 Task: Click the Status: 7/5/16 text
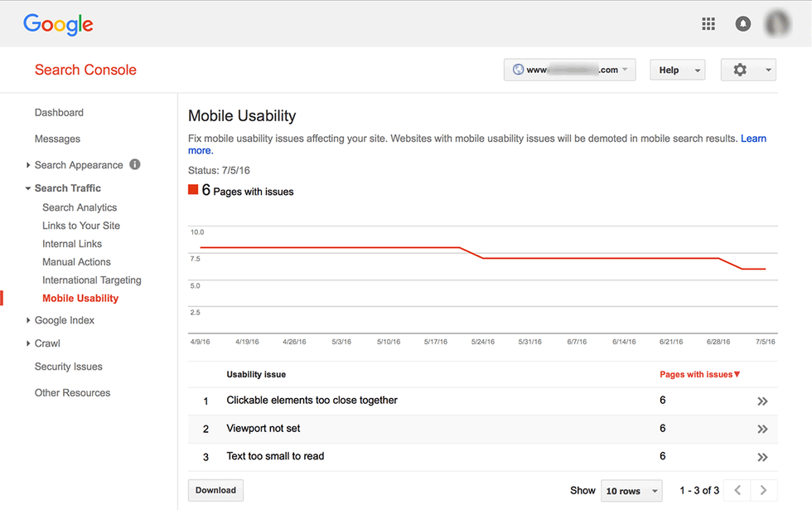click(x=219, y=171)
